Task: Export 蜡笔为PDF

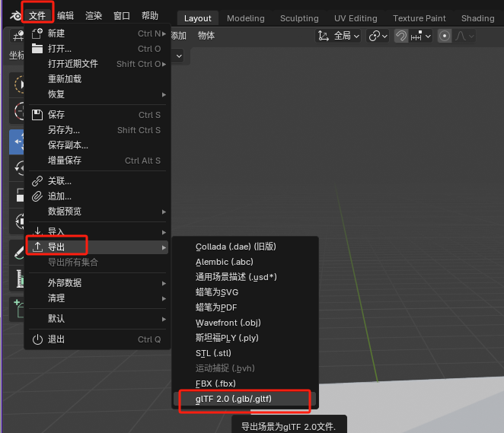Action: click(245, 307)
